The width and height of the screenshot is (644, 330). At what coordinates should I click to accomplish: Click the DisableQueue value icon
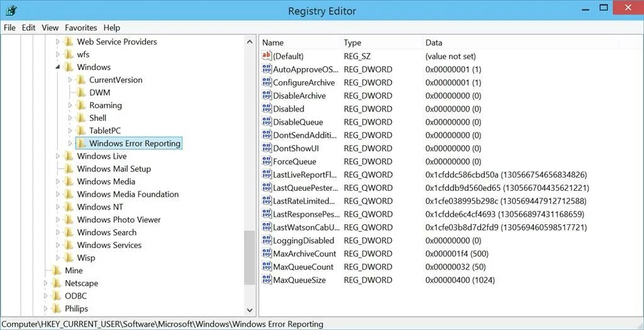click(x=267, y=122)
